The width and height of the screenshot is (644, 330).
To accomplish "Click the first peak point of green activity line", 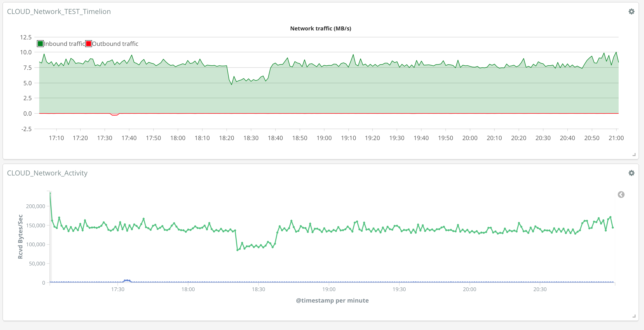I will click(50, 193).
